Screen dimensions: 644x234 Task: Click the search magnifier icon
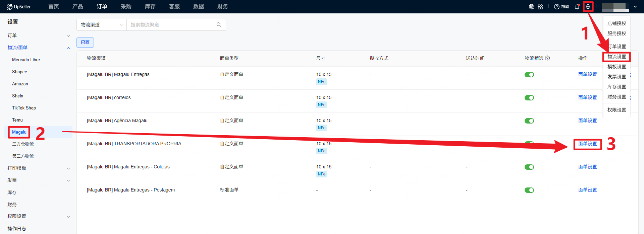(219, 25)
